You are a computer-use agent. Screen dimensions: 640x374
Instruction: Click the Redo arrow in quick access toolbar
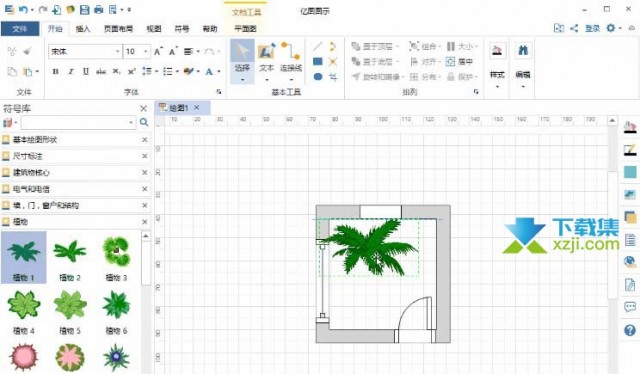pos(42,9)
